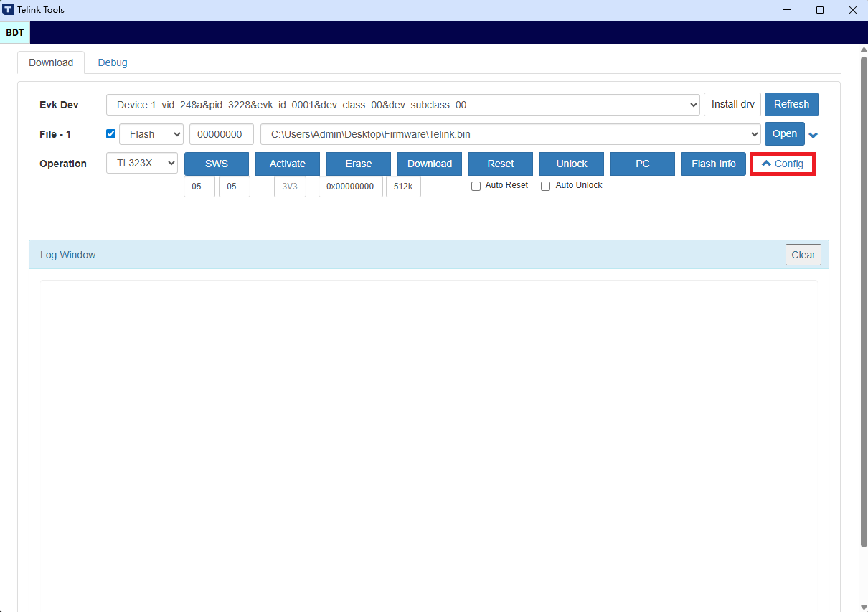Click the Telink Tools logo in title bar

point(8,9)
